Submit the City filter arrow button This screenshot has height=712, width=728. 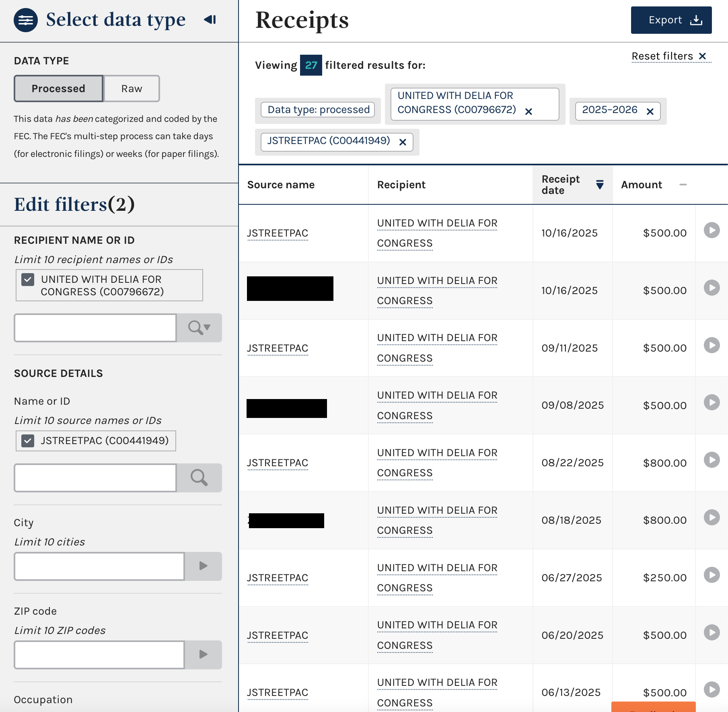pyautogui.click(x=203, y=566)
